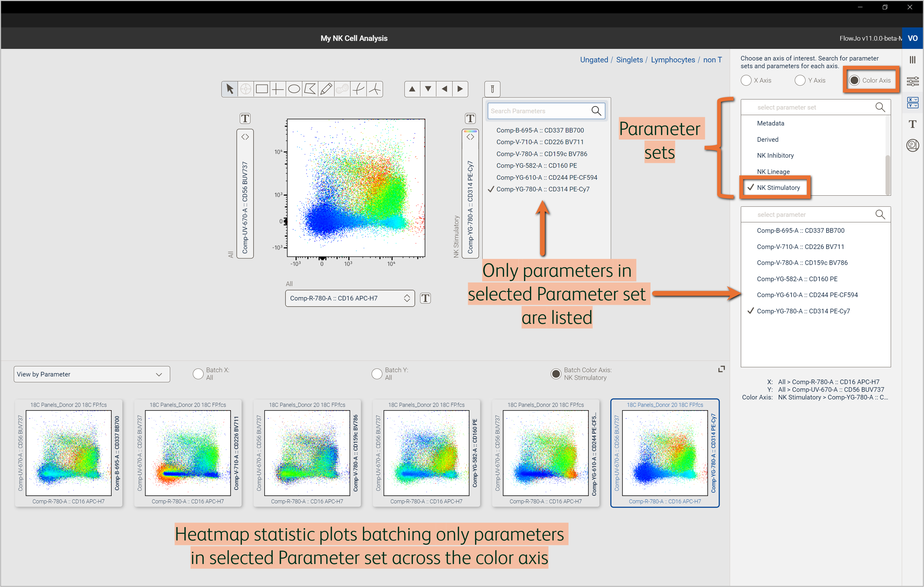Open the View by Parameter dropdown

pos(92,374)
